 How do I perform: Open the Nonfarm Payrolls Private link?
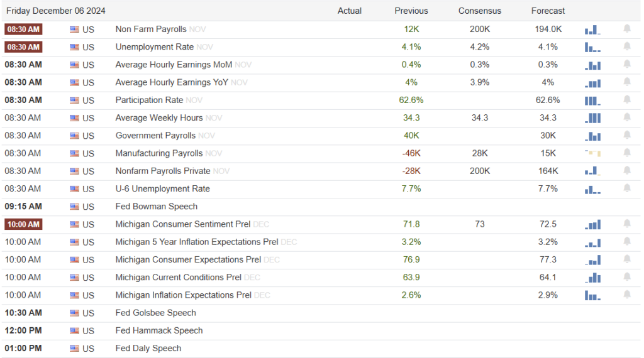pyautogui.click(x=163, y=171)
